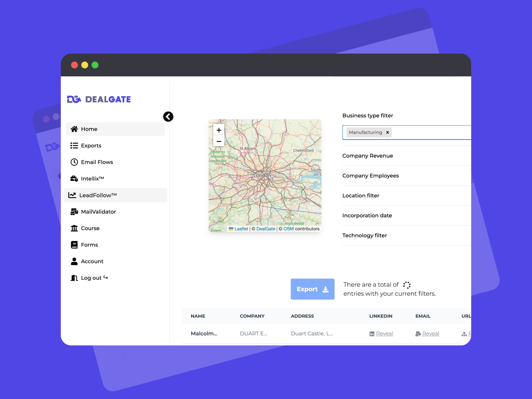The height and width of the screenshot is (399, 532).
Task: Click the COMPANY column header
Action: pyautogui.click(x=252, y=316)
